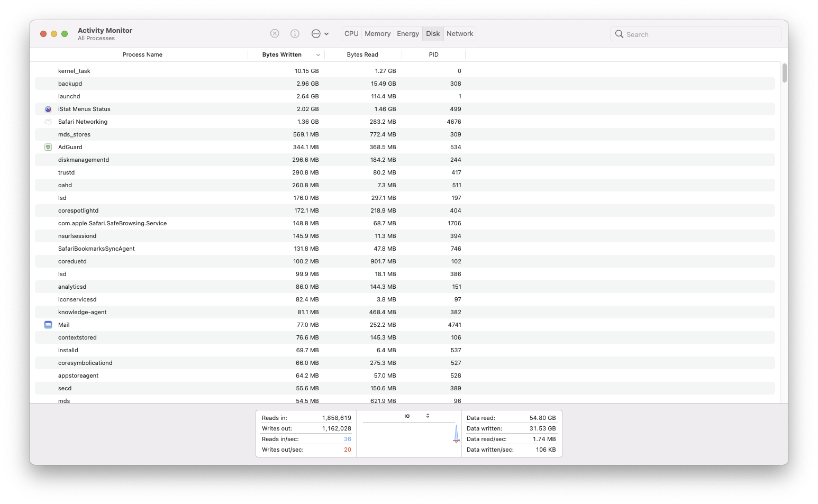818x504 pixels.
Task: Select the lsd process with PID 386
Action: (405, 274)
